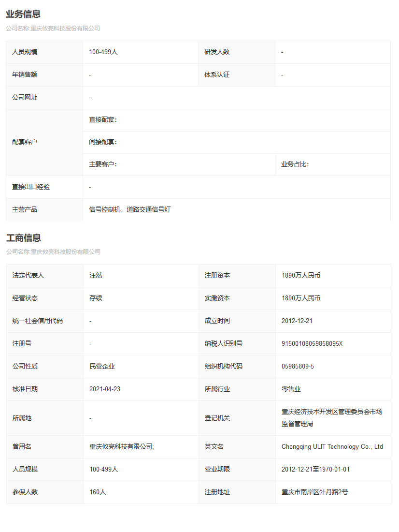Viewport: 399px width, 532px height.
Task: Click the 业务信息 section heading
Action: pos(23,14)
